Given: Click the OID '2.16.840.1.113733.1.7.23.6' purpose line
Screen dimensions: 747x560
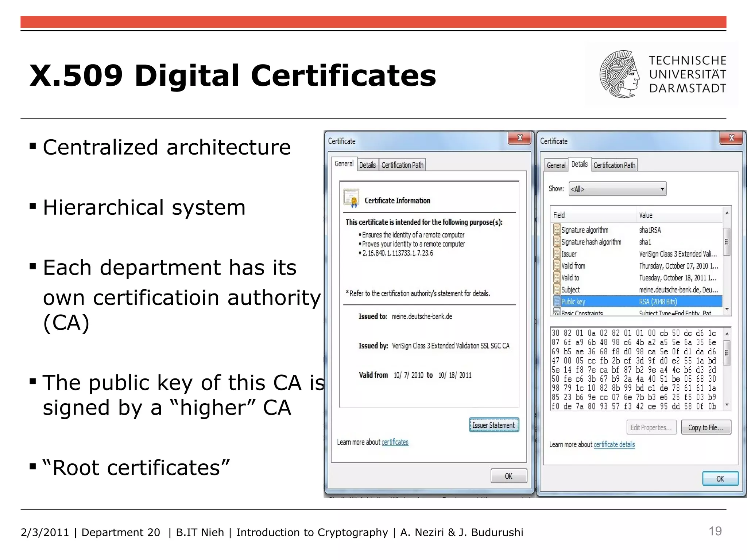Looking at the screenshot, I should point(398,253).
